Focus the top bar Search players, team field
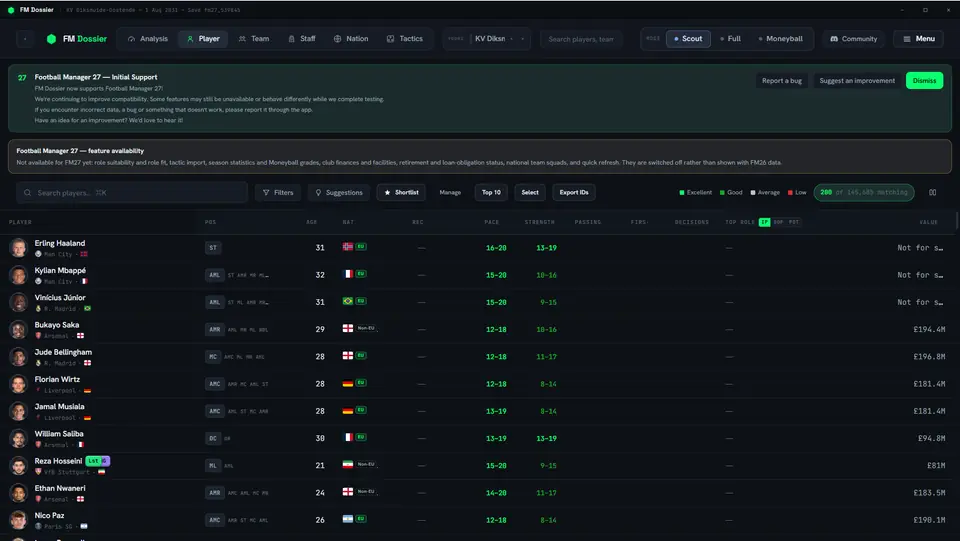The image size is (960, 541). [581, 39]
